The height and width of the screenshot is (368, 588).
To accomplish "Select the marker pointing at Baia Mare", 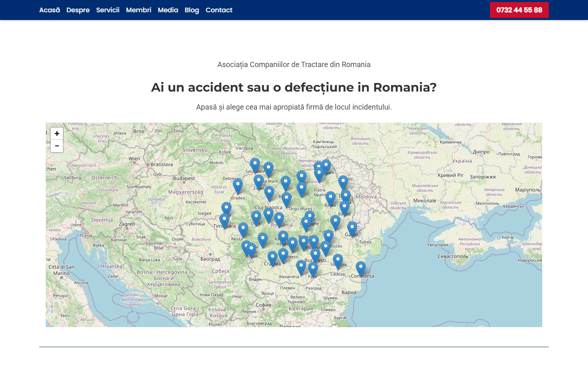I will coord(268,169).
